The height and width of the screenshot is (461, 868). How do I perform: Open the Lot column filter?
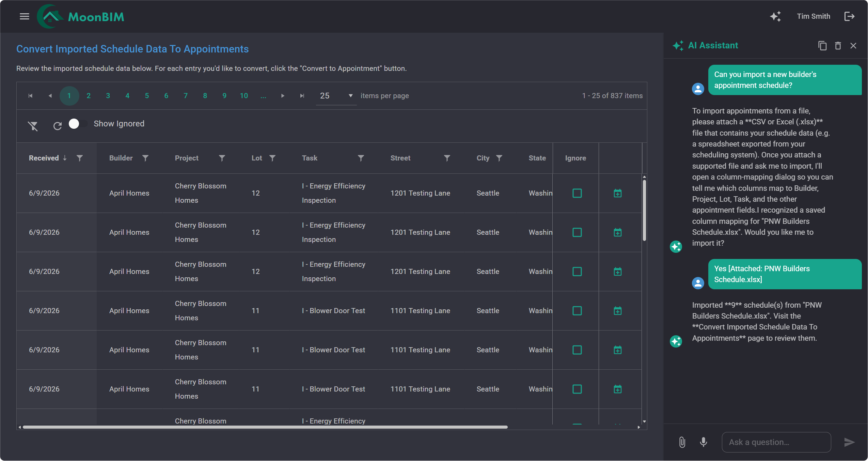click(272, 158)
